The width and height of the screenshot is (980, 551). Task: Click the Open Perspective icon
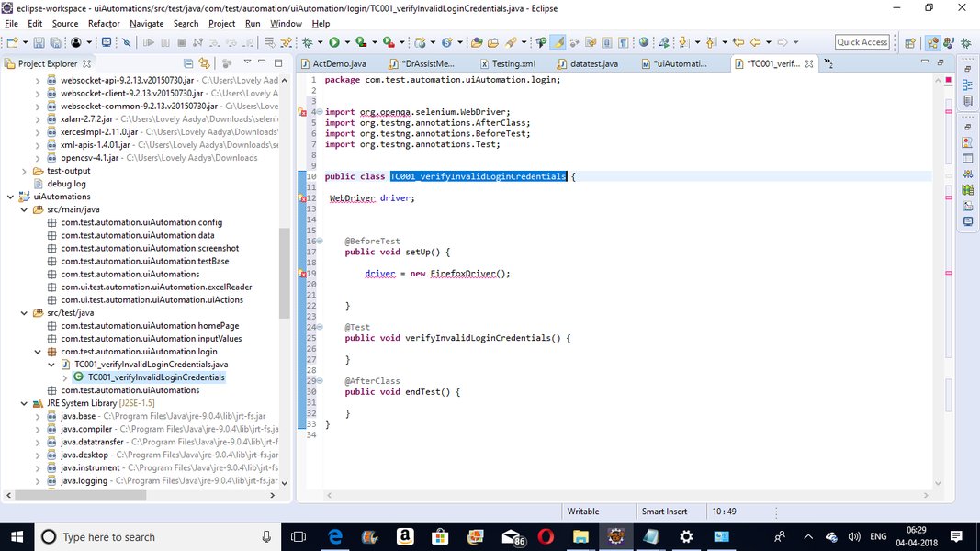coord(910,42)
